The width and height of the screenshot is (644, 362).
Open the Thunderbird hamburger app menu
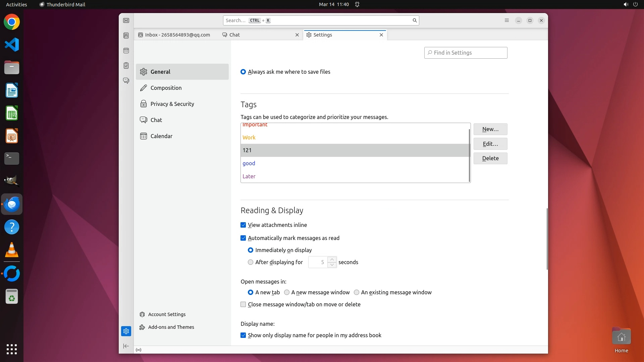click(506, 20)
